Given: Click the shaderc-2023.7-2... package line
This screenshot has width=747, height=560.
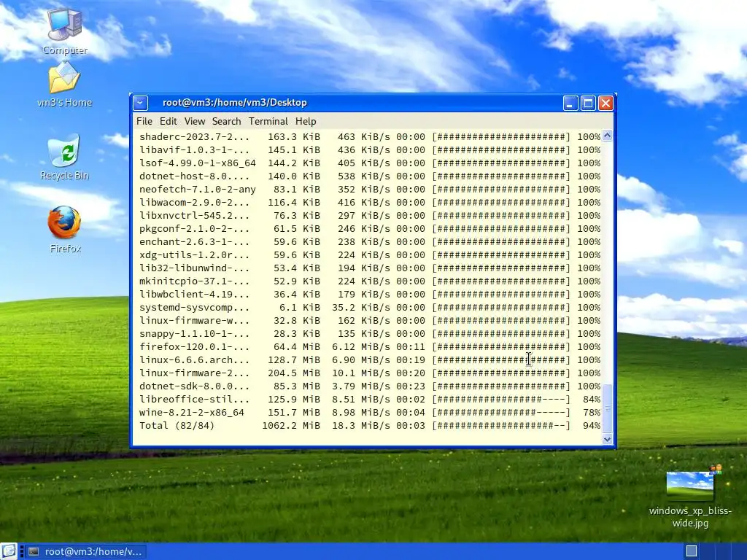Looking at the screenshot, I should click(x=370, y=136).
